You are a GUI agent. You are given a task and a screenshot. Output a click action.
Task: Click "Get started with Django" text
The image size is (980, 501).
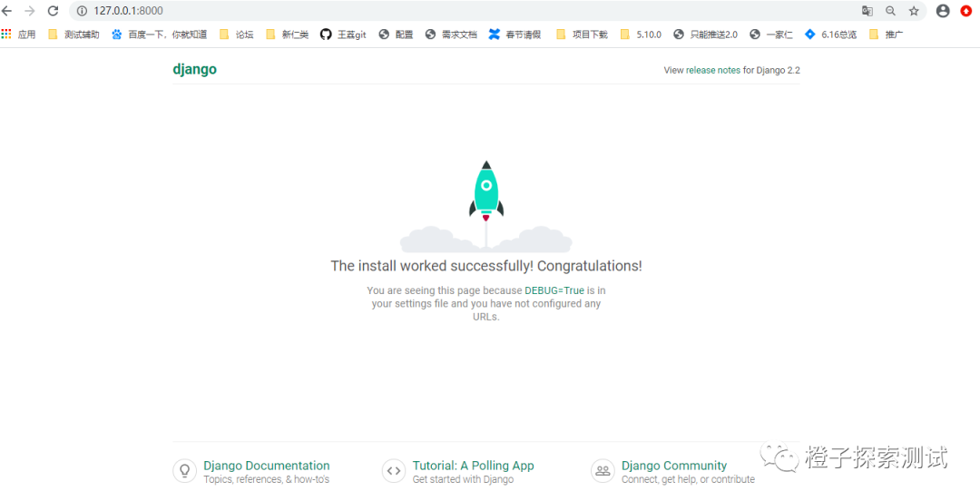[463, 480]
